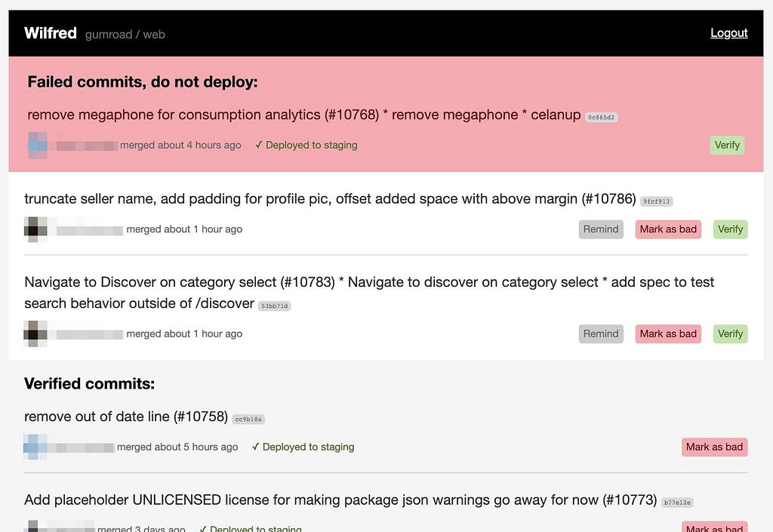Verify the failed megaphone commit

(727, 146)
